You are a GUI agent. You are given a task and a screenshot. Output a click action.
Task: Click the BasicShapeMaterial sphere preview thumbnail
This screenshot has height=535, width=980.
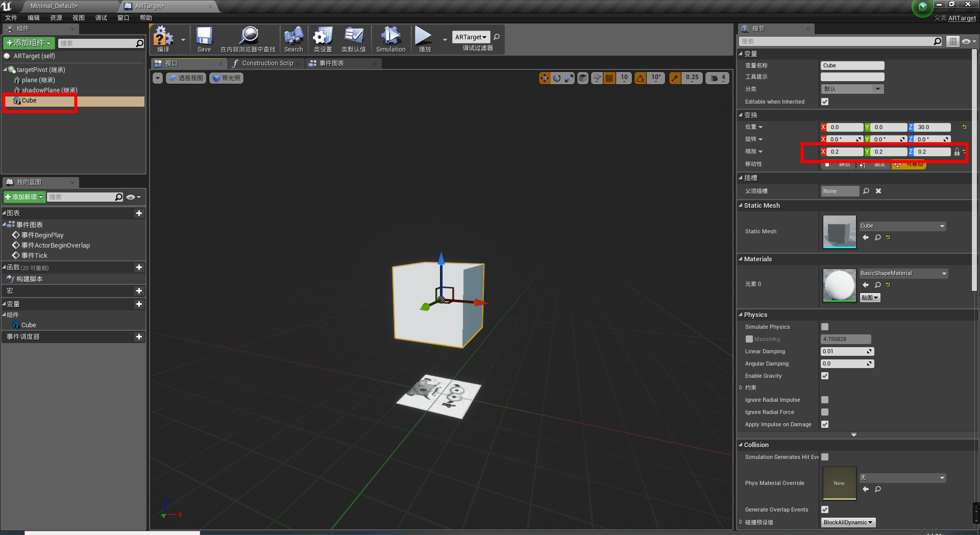coord(839,285)
